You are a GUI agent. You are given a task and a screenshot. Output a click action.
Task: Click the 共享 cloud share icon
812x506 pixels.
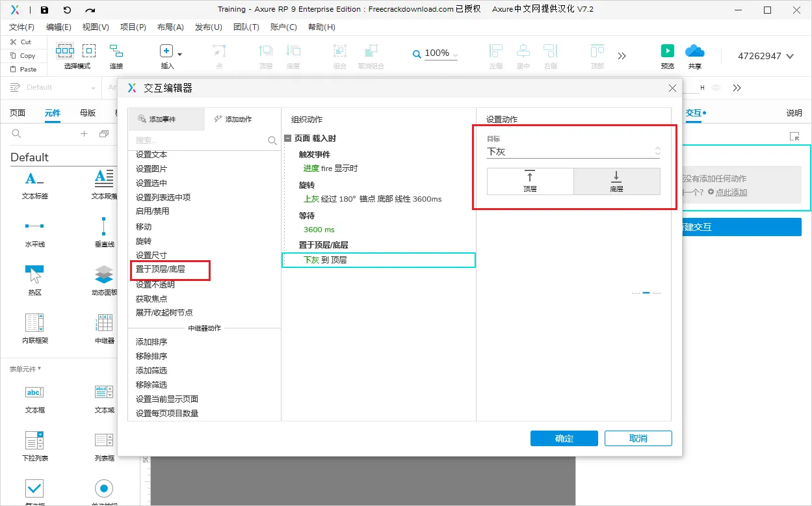coord(695,51)
